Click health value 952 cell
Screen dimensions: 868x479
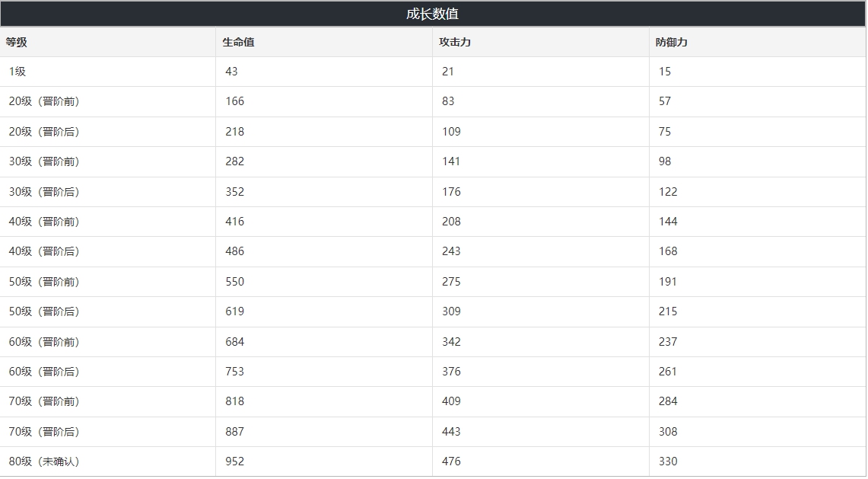324,461
